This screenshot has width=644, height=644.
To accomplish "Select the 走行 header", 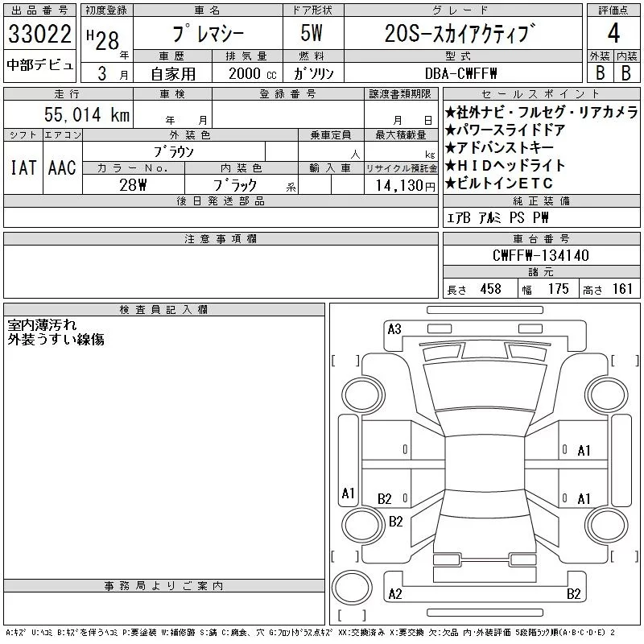I will 68,94.
